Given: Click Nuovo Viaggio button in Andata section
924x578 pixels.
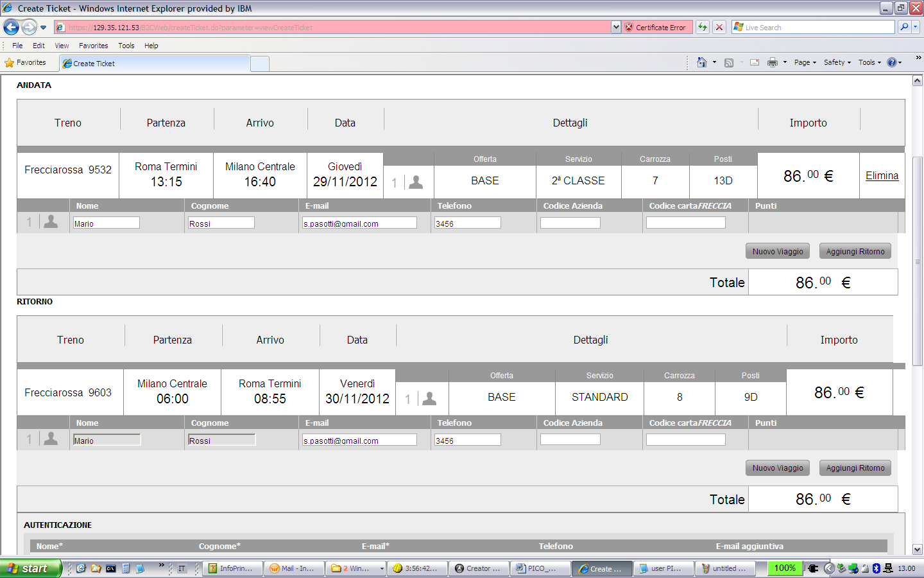Looking at the screenshot, I should [x=778, y=251].
